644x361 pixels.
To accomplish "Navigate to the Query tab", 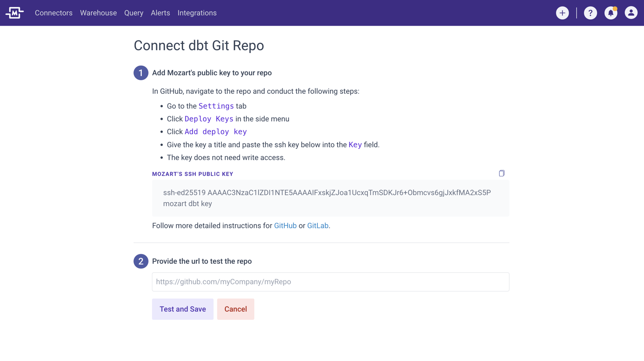I will [x=133, y=13].
